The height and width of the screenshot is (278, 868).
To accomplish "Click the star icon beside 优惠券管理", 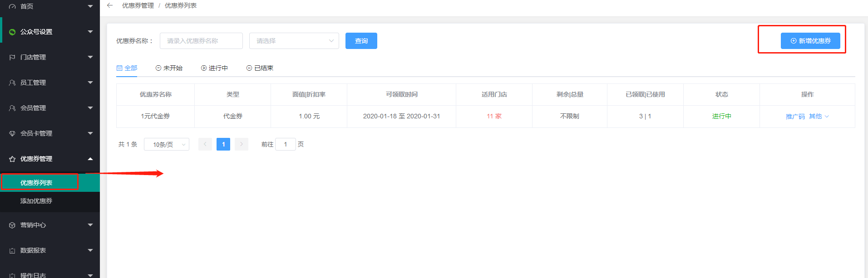I will (12, 159).
